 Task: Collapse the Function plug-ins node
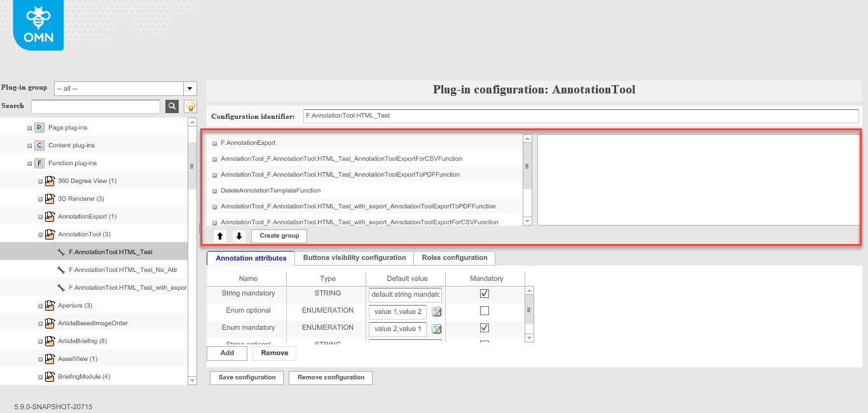pyautogui.click(x=29, y=163)
